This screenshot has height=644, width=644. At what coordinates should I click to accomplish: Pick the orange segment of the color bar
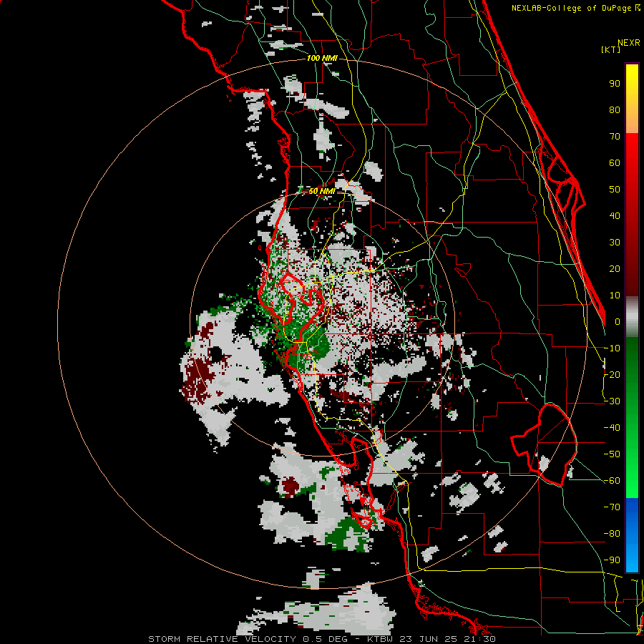coord(632,121)
